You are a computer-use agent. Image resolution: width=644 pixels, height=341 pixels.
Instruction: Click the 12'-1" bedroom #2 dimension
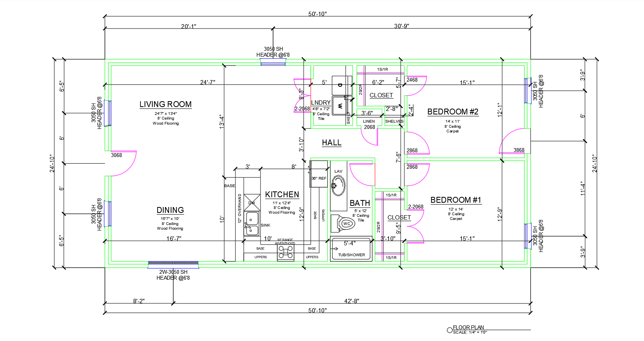(500, 110)
